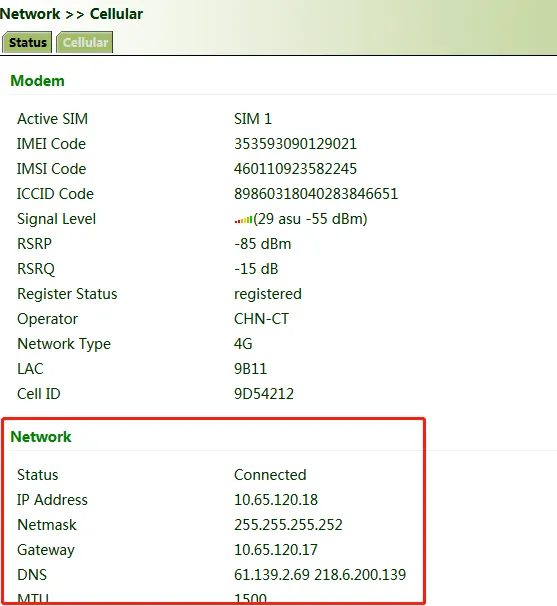Click the RSRP label

pos(34,244)
